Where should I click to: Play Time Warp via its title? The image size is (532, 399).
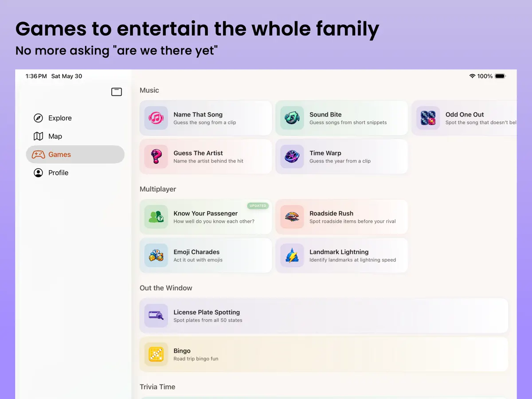[x=325, y=153]
